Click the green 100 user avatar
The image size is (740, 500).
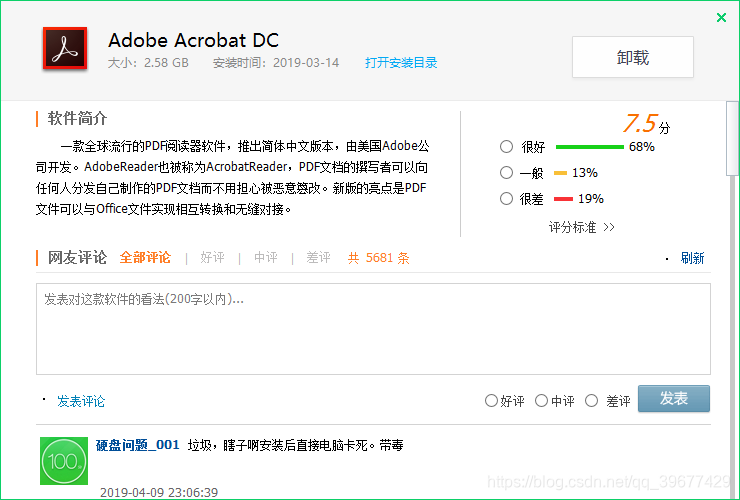(x=64, y=461)
